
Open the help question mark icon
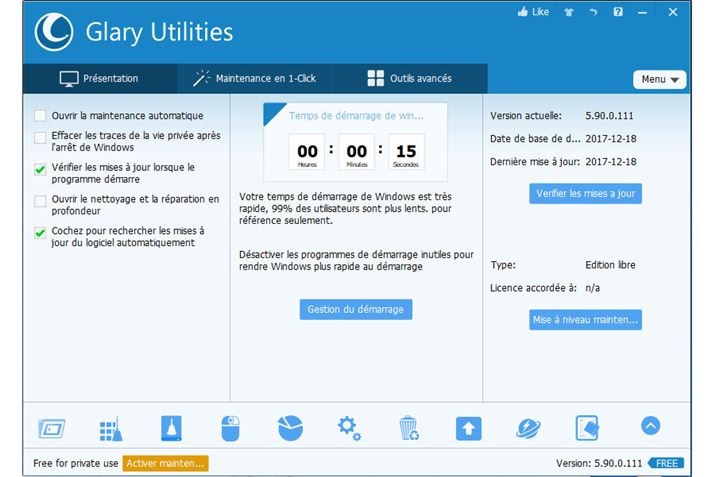[618, 12]
